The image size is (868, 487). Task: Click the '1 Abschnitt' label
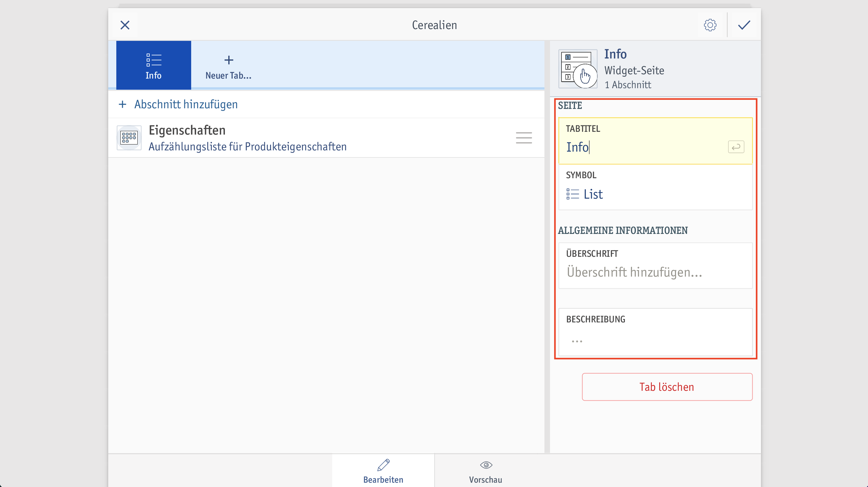click(628, 85)
